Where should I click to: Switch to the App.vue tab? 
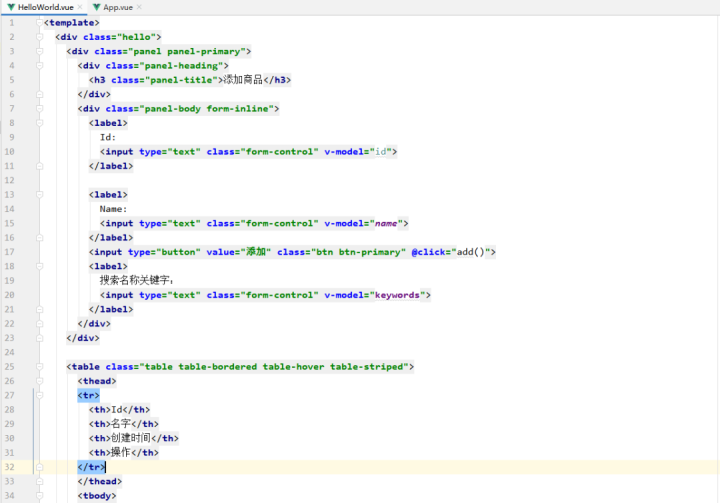coord(118,7)
